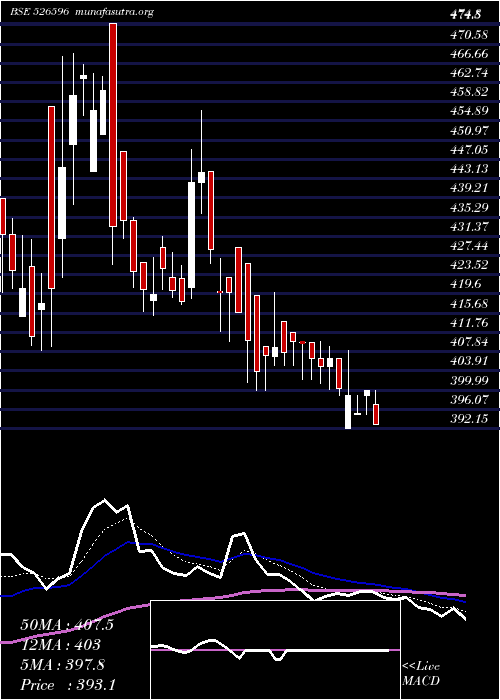The height and width of the screenshot is (700, 500).
Task: Click the 411.76 price axis label
Action: pos(469,323)
